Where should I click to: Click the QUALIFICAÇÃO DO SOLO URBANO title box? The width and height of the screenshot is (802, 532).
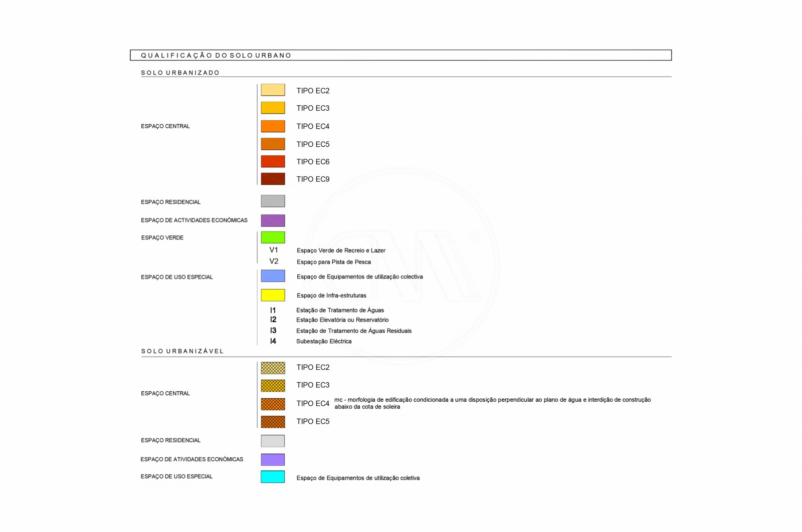click(400, 55)
